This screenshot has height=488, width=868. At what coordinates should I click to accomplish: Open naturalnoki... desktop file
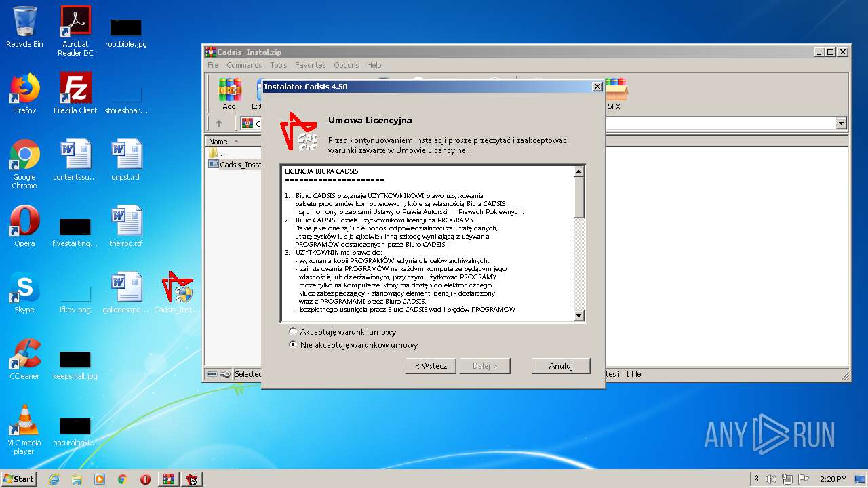(x=75, y=432)
